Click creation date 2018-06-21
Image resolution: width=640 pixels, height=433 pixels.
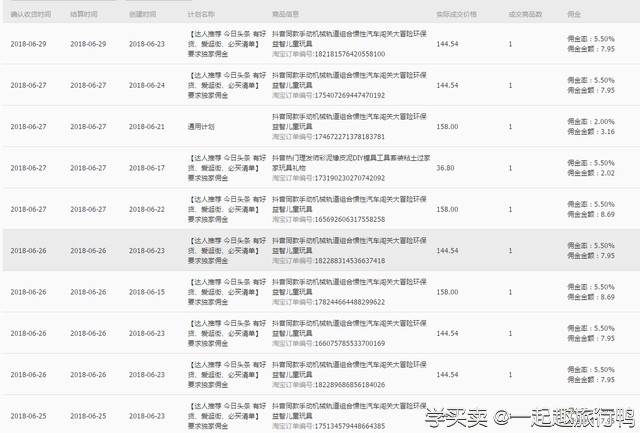(x=147, y=127)
